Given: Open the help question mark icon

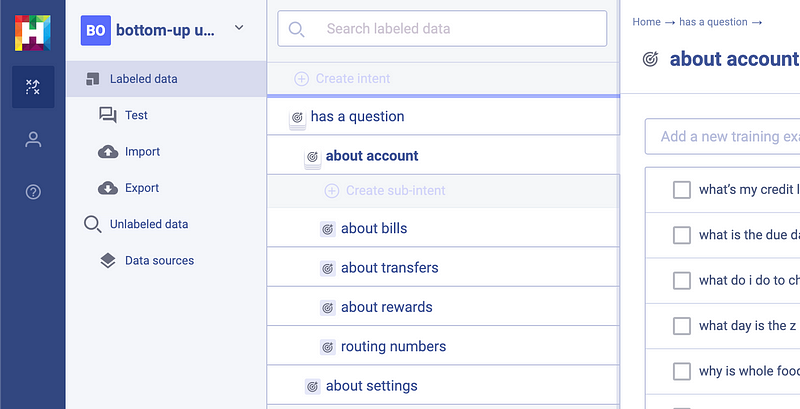Looking at the screenshot, I should point(33,192).
